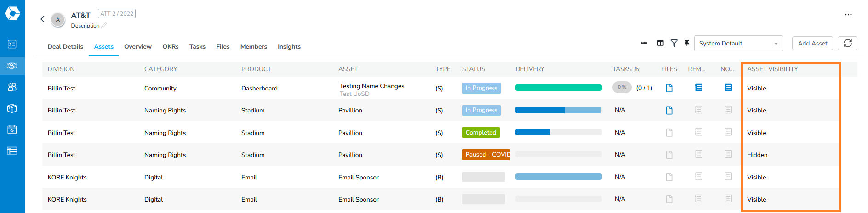
Task: Open files icon for Testing Name Changes row
Action: pyautogui.click(x=669, y=88)
